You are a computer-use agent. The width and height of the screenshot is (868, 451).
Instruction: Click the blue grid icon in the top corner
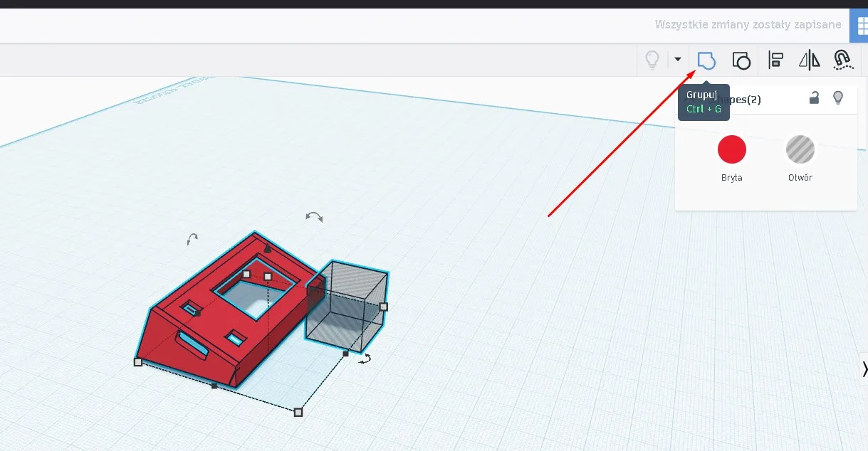[859, 25]
